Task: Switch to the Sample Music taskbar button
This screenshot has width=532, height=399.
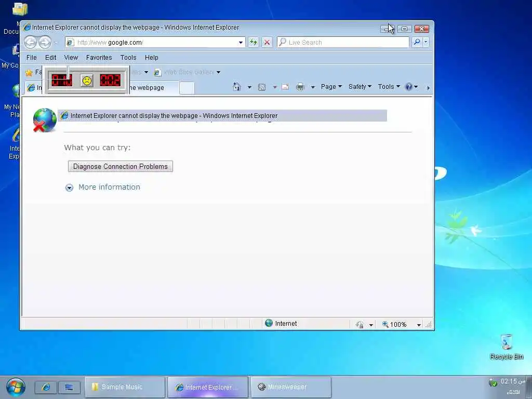Action: (x=125, y=387)
